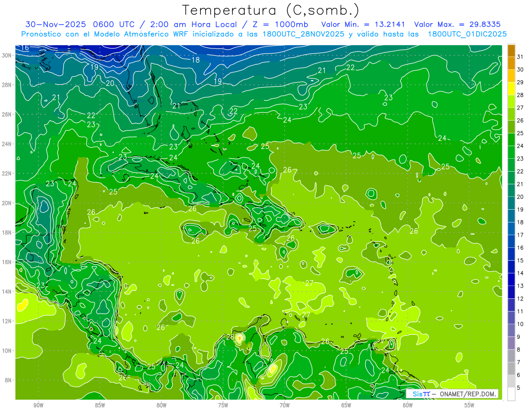
Task: Click the 'ONAMET/REP.DOM.' credit label
Action: point(468,394)
